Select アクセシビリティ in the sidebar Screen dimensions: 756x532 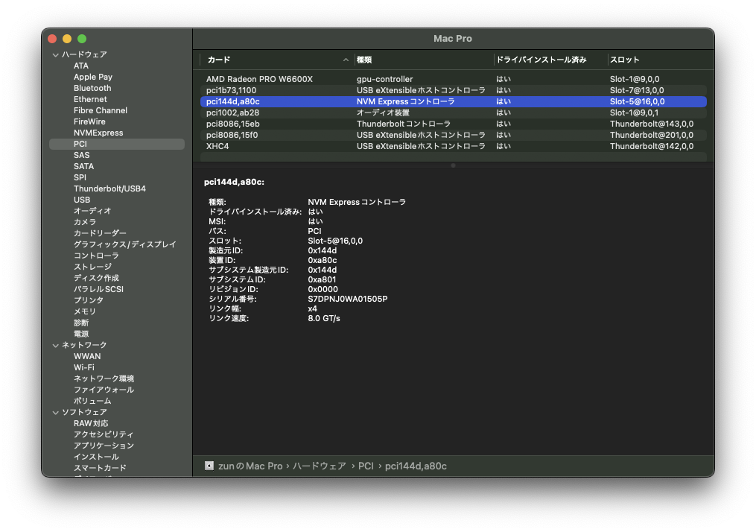(104, 434)
